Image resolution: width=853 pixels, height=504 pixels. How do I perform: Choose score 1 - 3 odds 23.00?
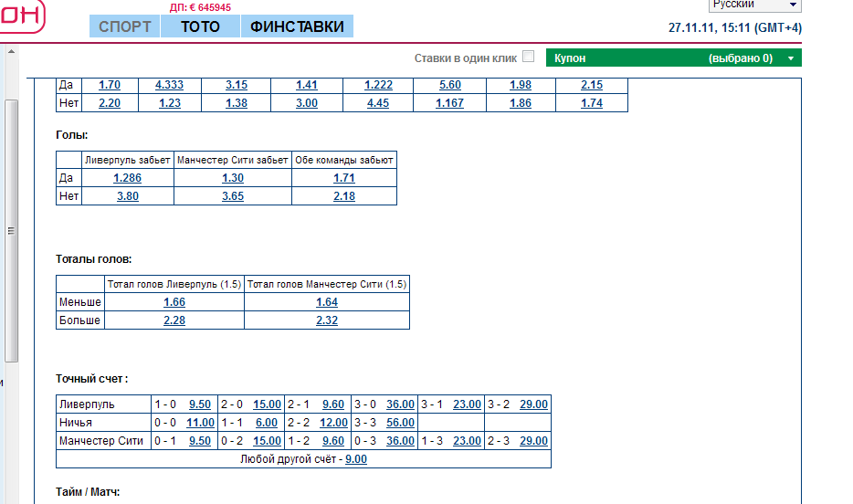(468, 440)
